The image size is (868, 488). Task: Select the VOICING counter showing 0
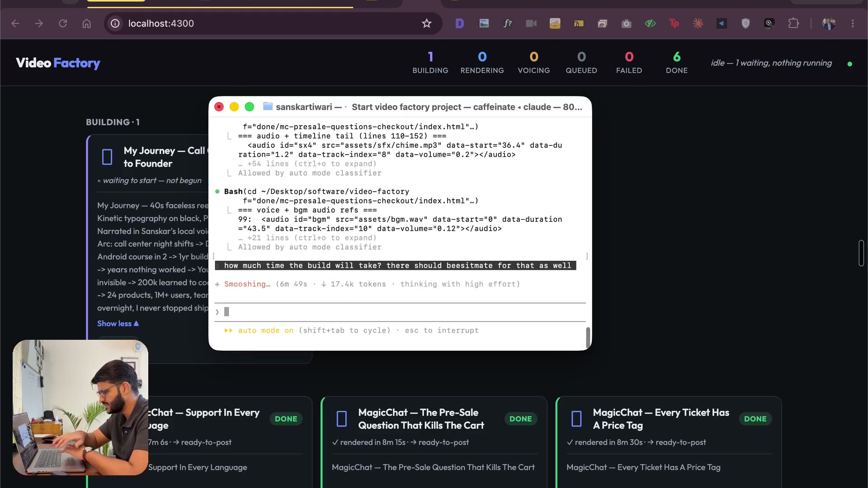534,62
